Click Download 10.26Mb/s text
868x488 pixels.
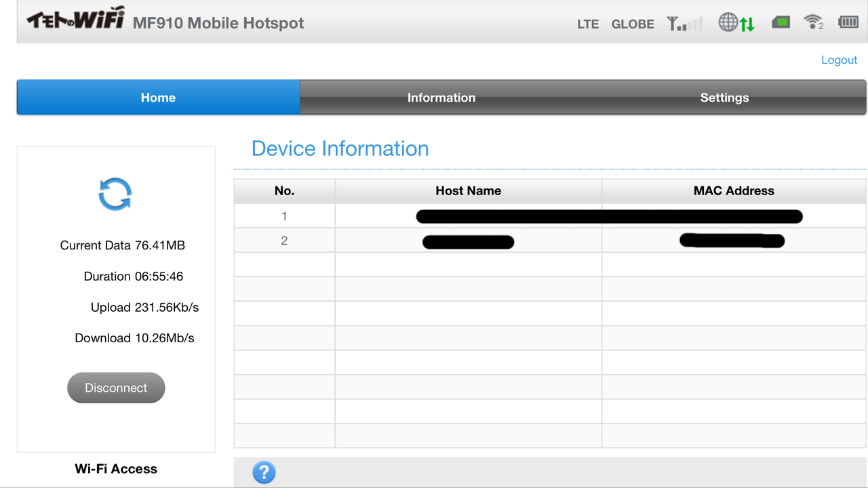tap(134, 338)
